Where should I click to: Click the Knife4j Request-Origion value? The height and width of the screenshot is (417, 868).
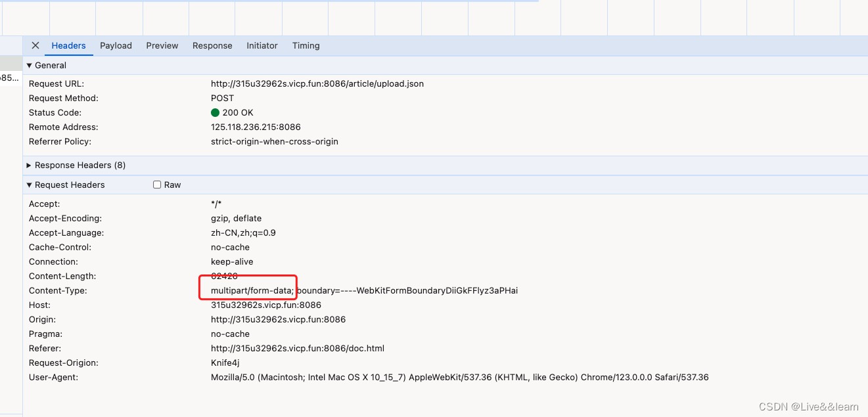226,362
